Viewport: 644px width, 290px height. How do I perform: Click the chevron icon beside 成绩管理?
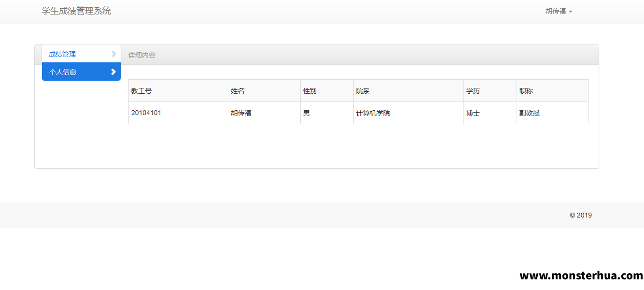tap(114, 54)
